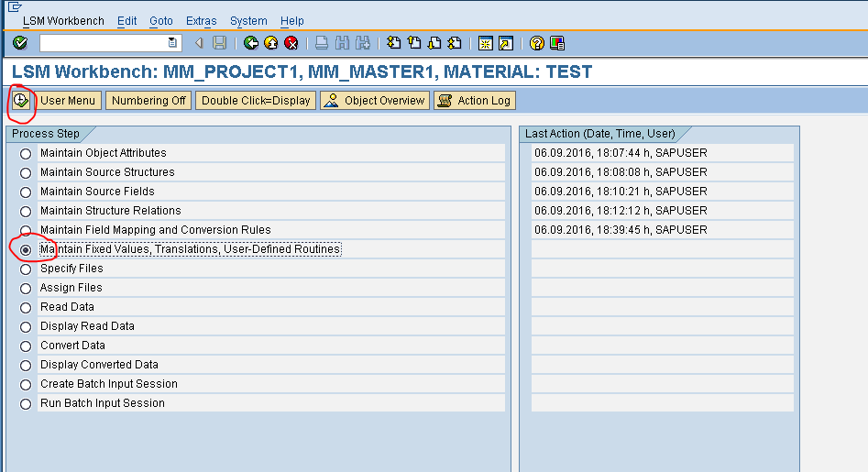Click the Find Next binoculars icon
Viewport: 868px width, 472px height.
tap(363, 43)
